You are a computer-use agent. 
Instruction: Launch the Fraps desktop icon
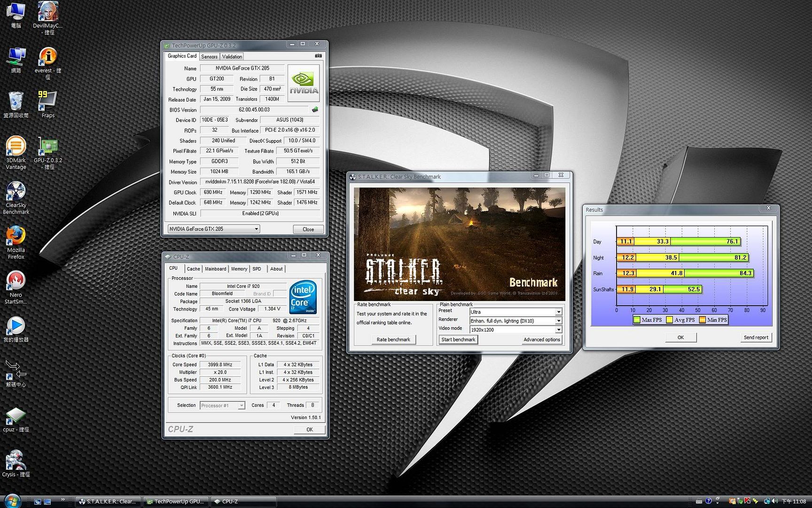coord(47,104)
